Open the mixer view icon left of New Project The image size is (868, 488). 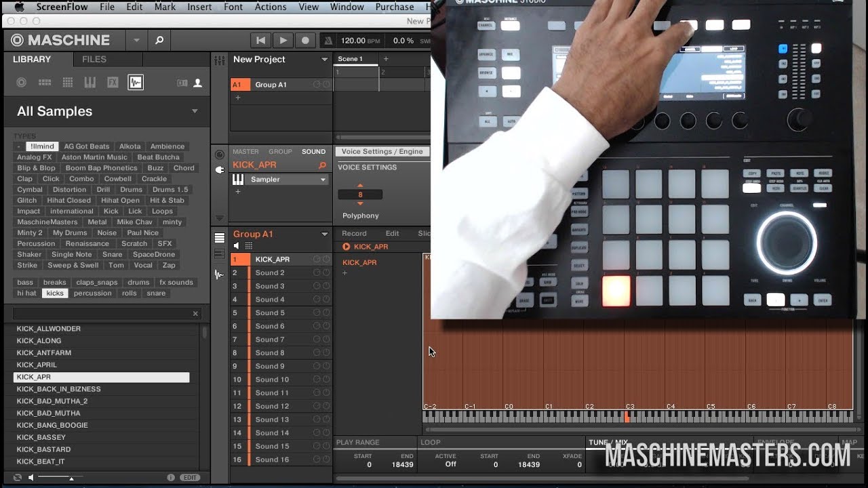pyautogui.click(x=220, y=60)
